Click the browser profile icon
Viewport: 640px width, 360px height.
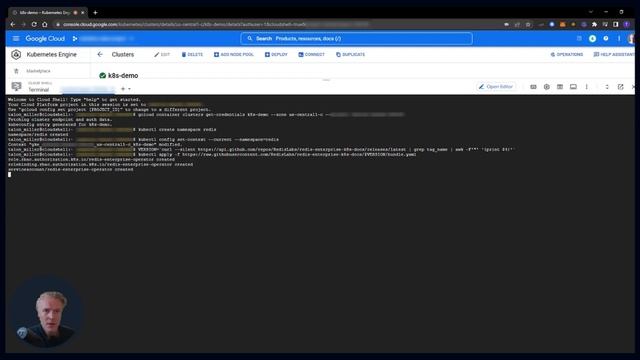pyautogui.click(x=627, y=24)
